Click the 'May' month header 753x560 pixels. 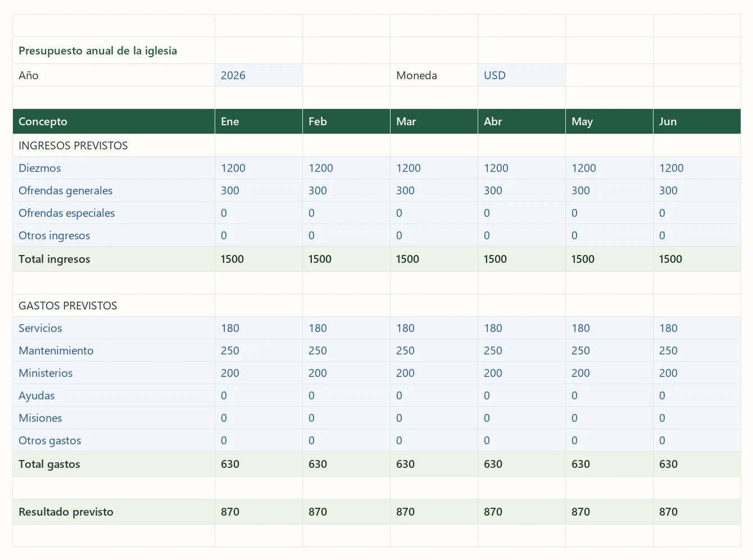coord(609,121)
